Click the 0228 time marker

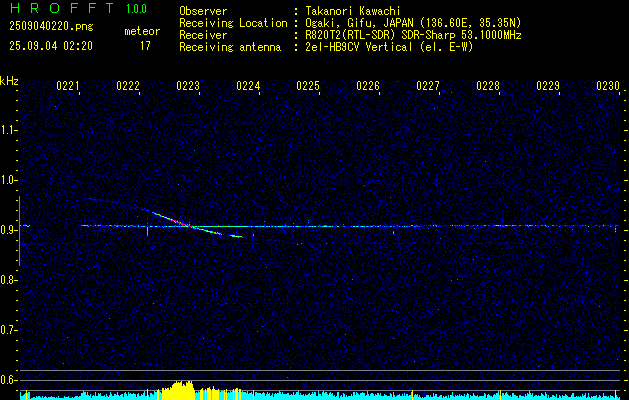[488, 86]
